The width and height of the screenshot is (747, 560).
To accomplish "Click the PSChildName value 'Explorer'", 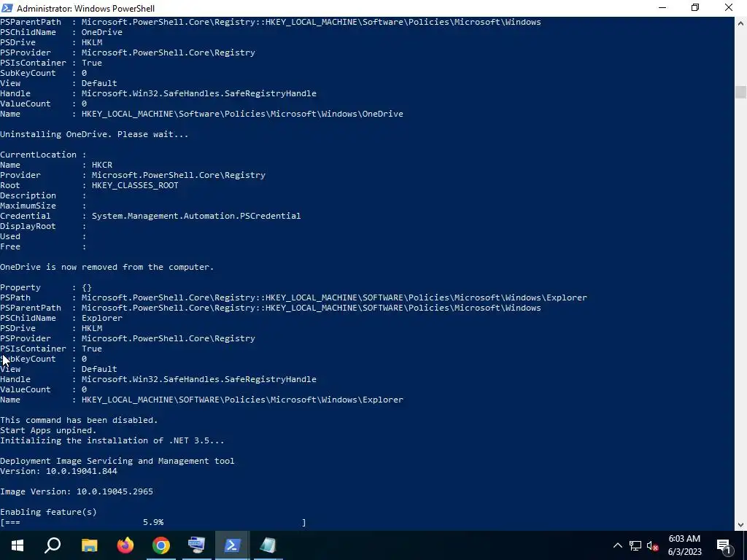I will [x=102, y=318].
